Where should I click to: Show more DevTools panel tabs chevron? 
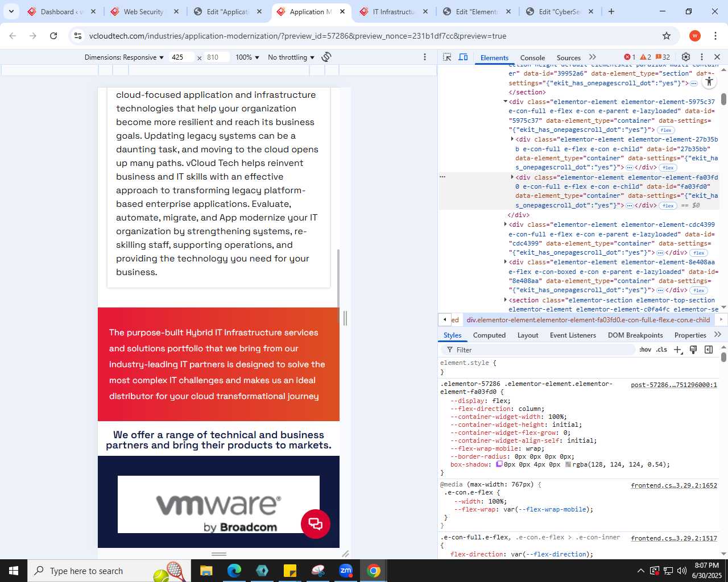pyautogui.click(x=593, y=57)
